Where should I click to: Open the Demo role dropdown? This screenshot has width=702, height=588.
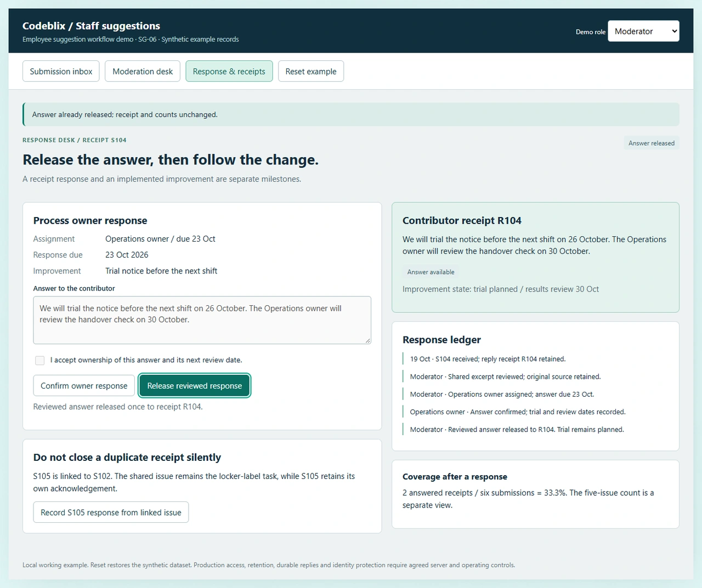[x=643, y=31]
